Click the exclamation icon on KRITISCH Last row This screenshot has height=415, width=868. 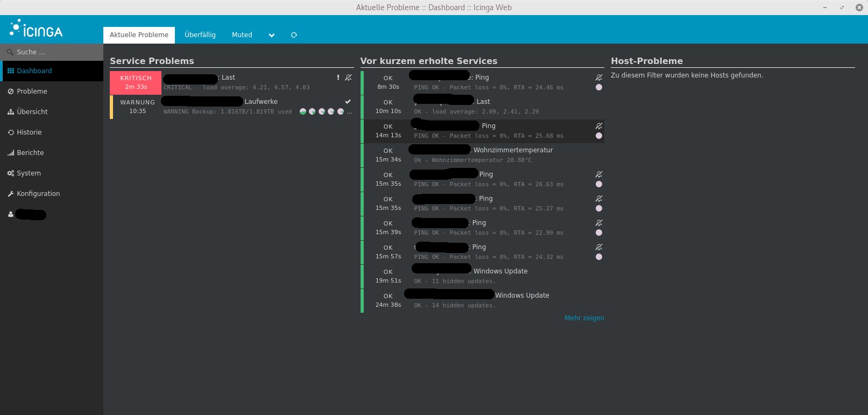point(338,78)
